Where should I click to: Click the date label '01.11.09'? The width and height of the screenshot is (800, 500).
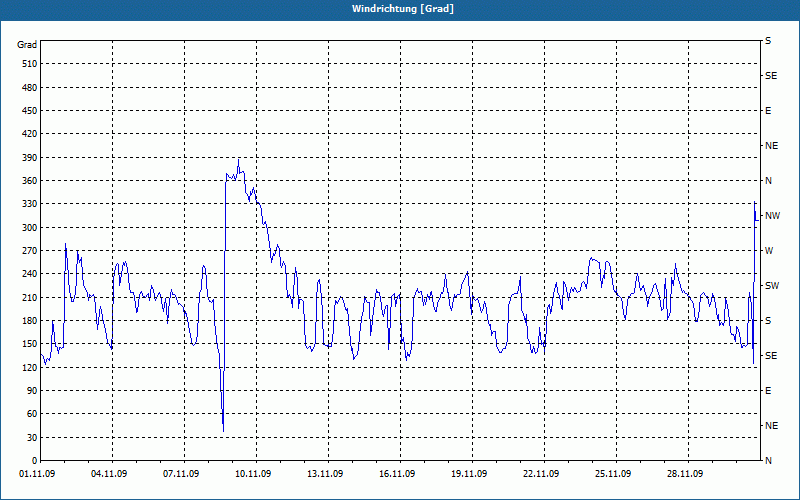point(37,474)
